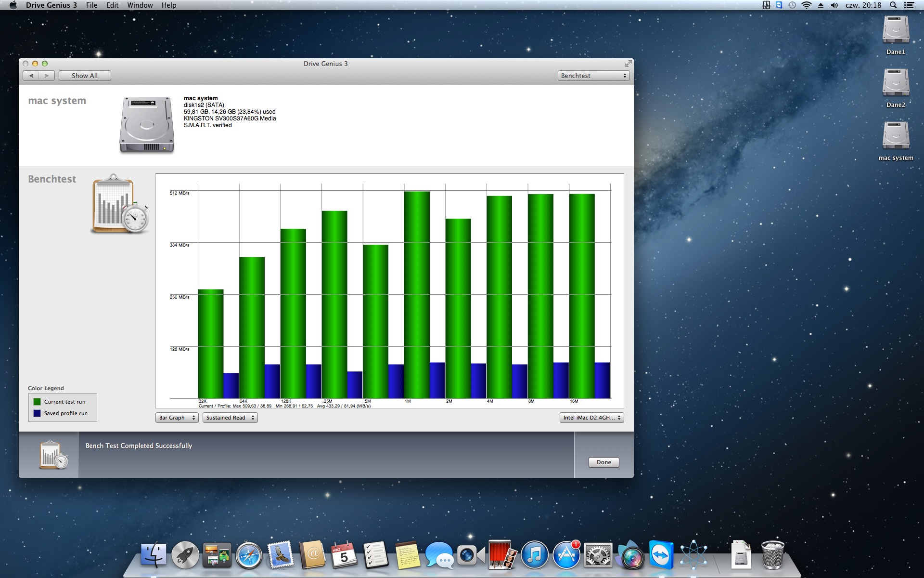Open Reminders from the Dock
This screenshot has height=578, width=924.
pos(376,555)
